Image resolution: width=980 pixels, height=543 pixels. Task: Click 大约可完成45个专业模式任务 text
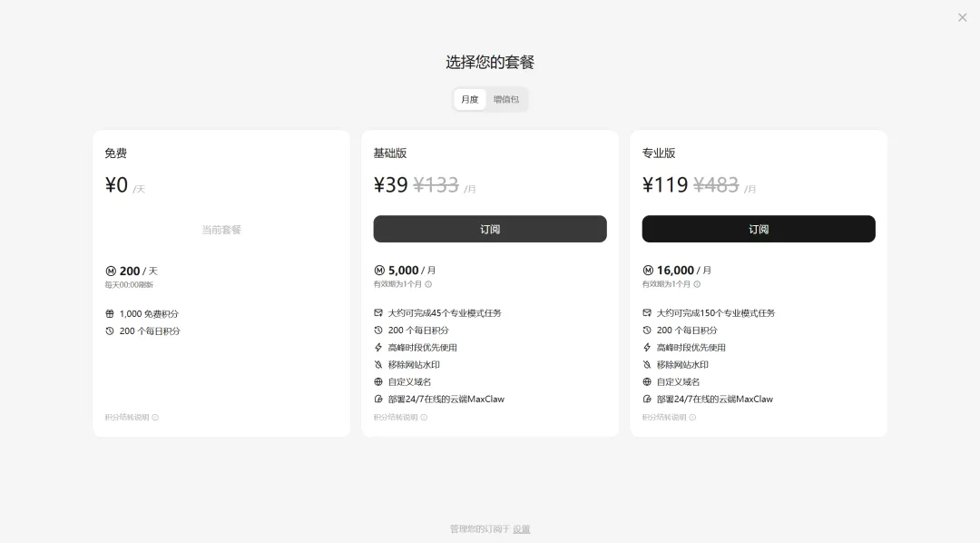(x=445, y=312)
